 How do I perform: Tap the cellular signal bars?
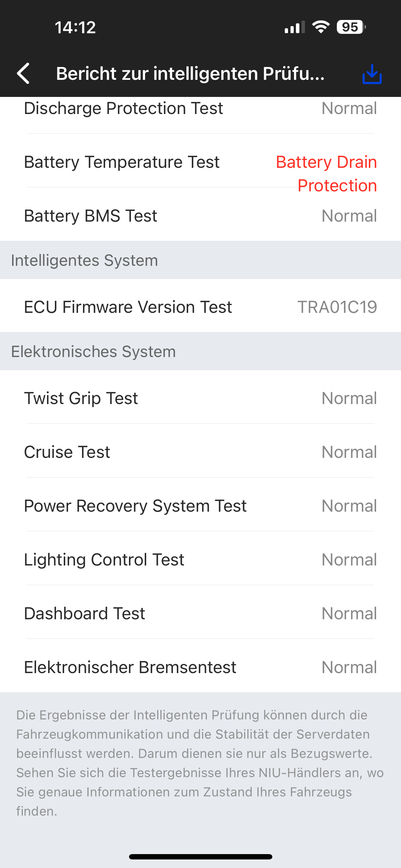click(294, 27)
